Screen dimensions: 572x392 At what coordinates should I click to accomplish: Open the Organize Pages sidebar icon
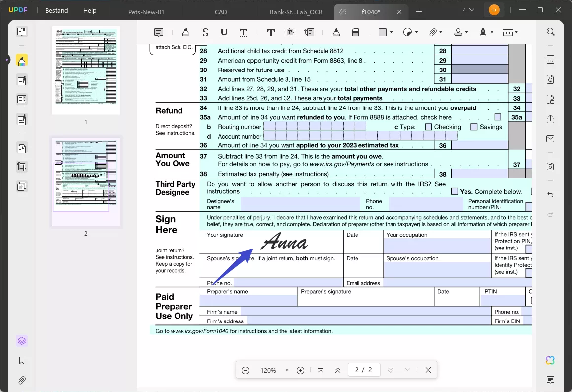pyautogui.click(x=22, y=148)
